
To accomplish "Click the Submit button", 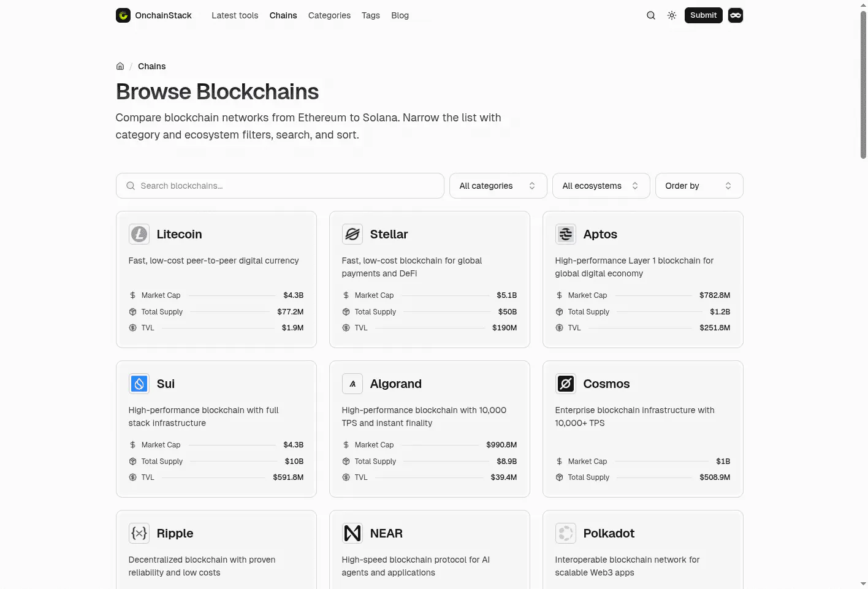I will pos(703,15).
